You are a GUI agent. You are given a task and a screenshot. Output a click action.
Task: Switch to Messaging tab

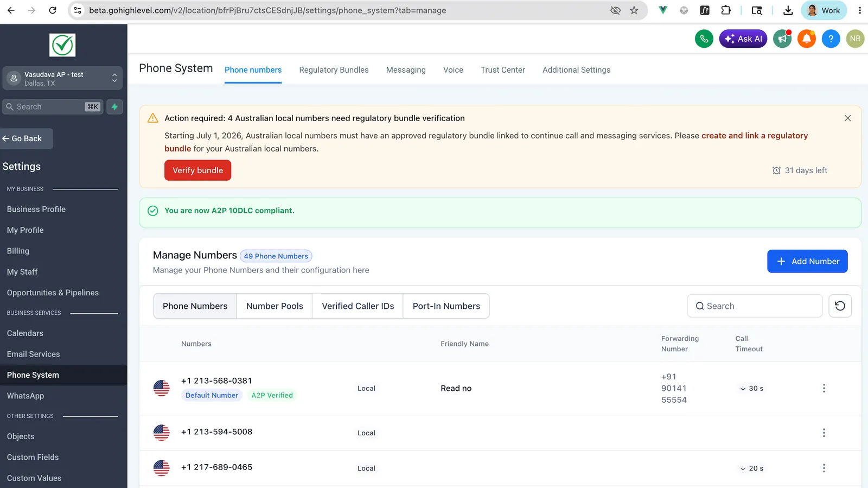[406, 70]
